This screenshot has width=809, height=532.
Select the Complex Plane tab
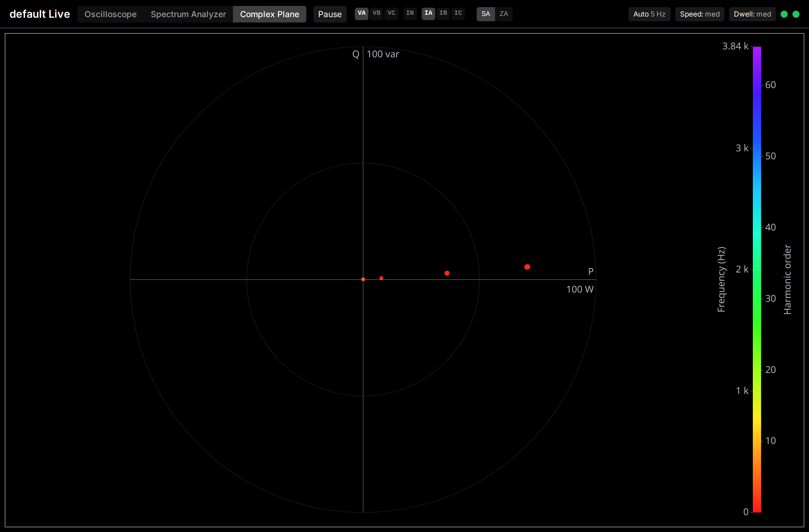pos(270,14)
